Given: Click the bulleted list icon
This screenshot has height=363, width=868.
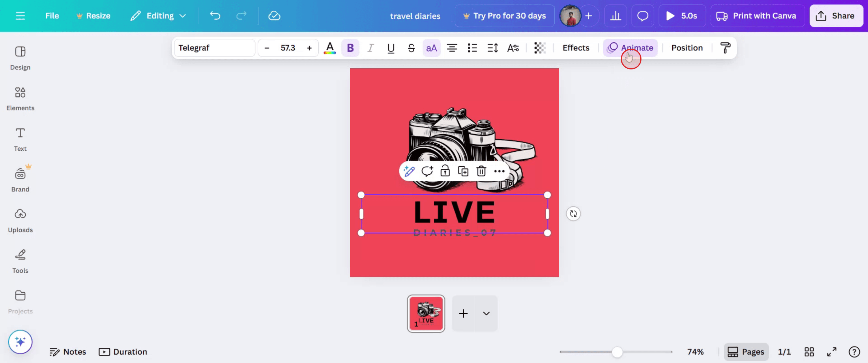Looking at the screenshot, I should click(x=472, y=48).
